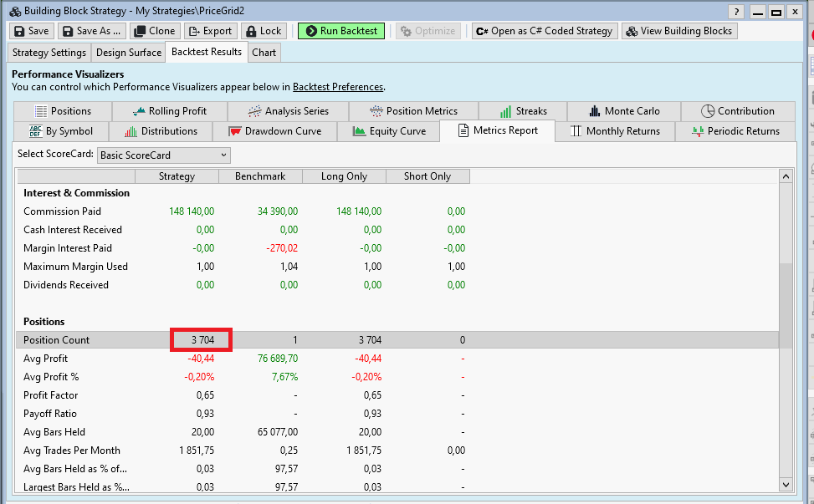814x504 pixels.
Task: Click the Long Only column header
Action: click(x=344, y=176)
